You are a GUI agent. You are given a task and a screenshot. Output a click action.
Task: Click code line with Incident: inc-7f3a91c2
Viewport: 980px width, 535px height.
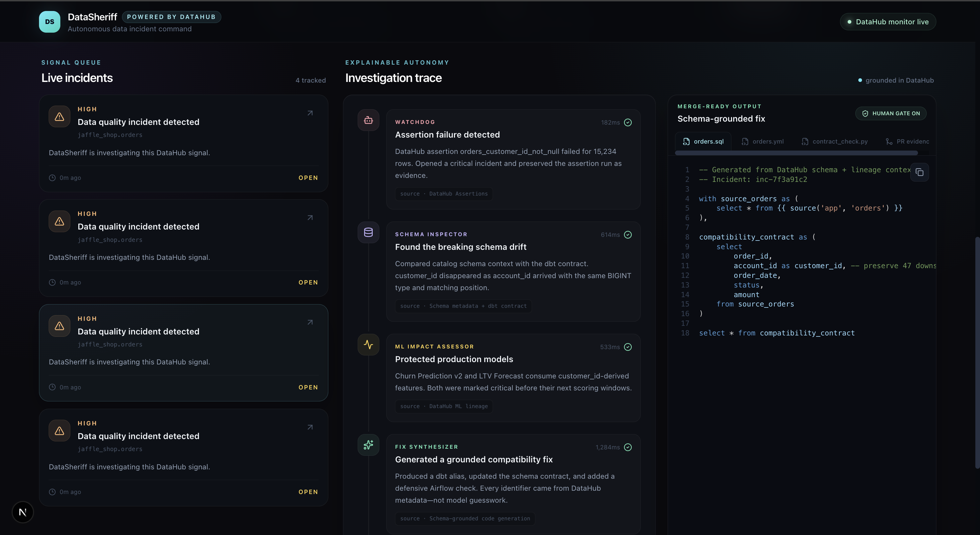pyautogui.click(x=753, y=180)
